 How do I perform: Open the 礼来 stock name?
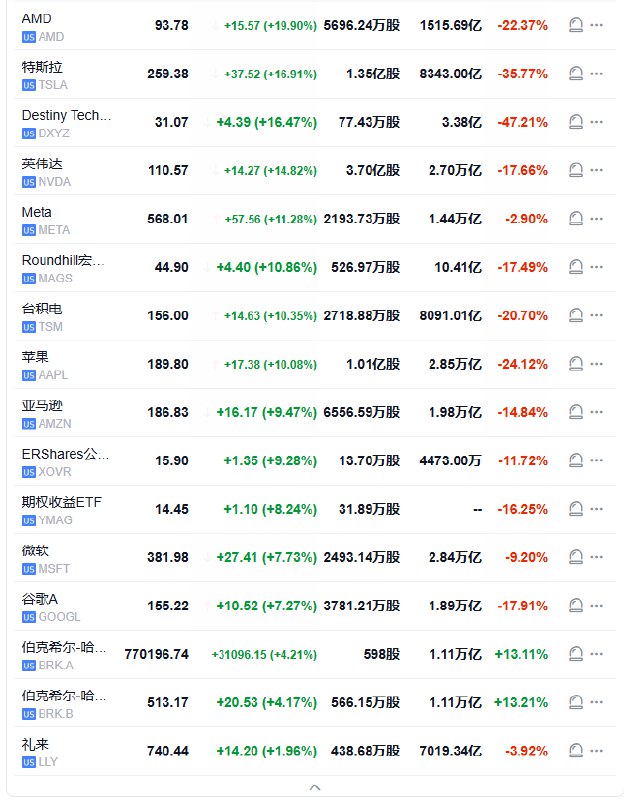[x=35, y=744]
